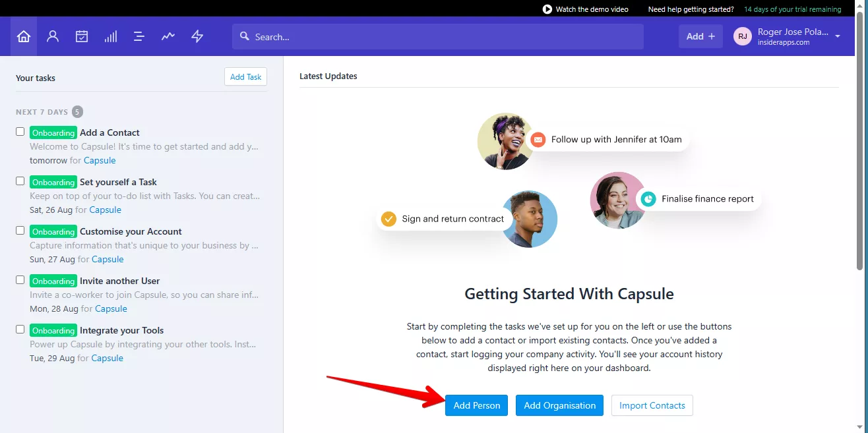Click into the Search input field

pyautogui.click(x=438, y=37)
